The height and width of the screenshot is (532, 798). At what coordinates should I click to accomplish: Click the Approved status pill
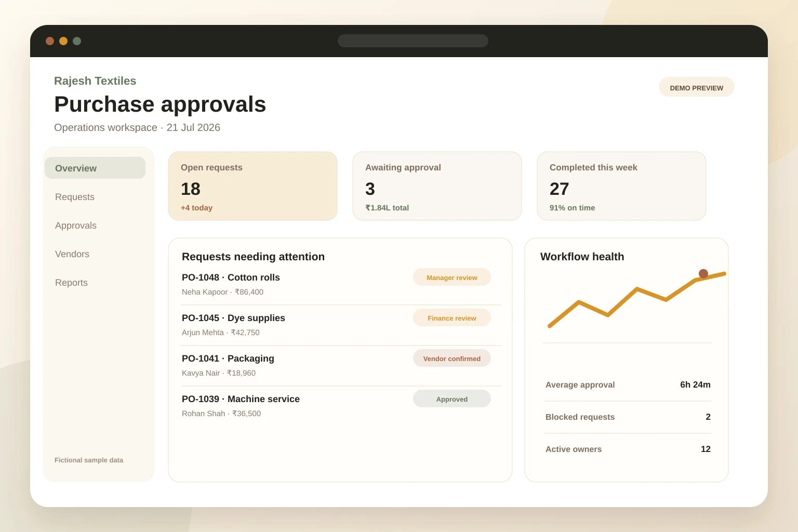point(452,399)
